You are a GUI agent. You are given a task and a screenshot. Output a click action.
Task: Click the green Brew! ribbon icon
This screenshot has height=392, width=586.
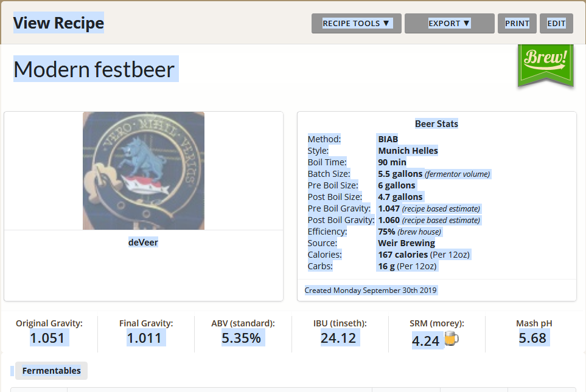[x=545, y=64]
